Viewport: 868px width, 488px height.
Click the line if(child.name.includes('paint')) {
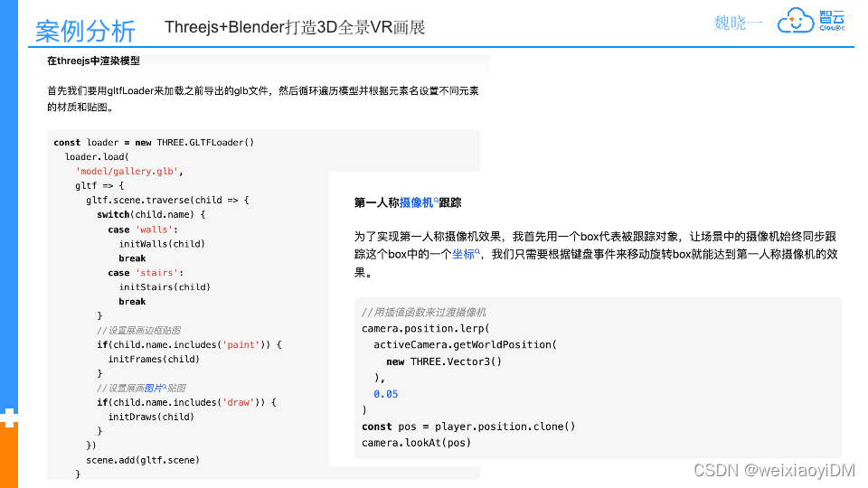click(x=189, y=344)
